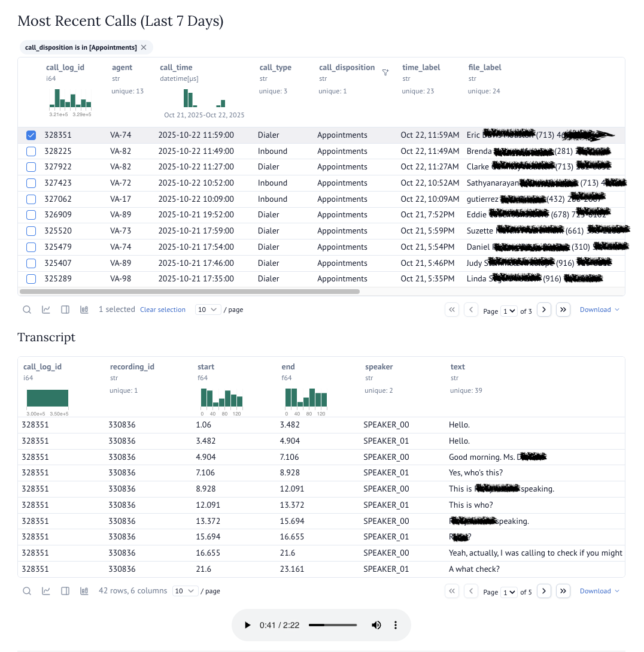This screenshot has height=652, width=644.
Task: Select the checkbox for call 328225
Action: (31, 151)
